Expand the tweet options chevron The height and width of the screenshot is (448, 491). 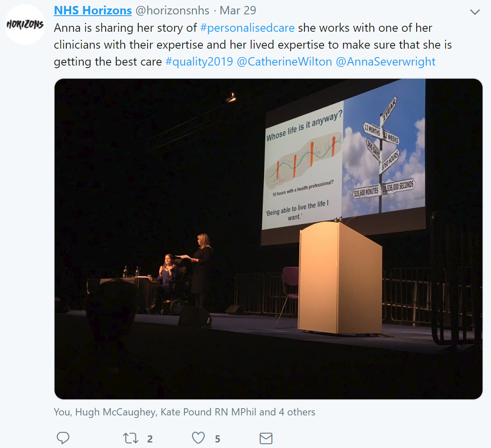point(475,12)
